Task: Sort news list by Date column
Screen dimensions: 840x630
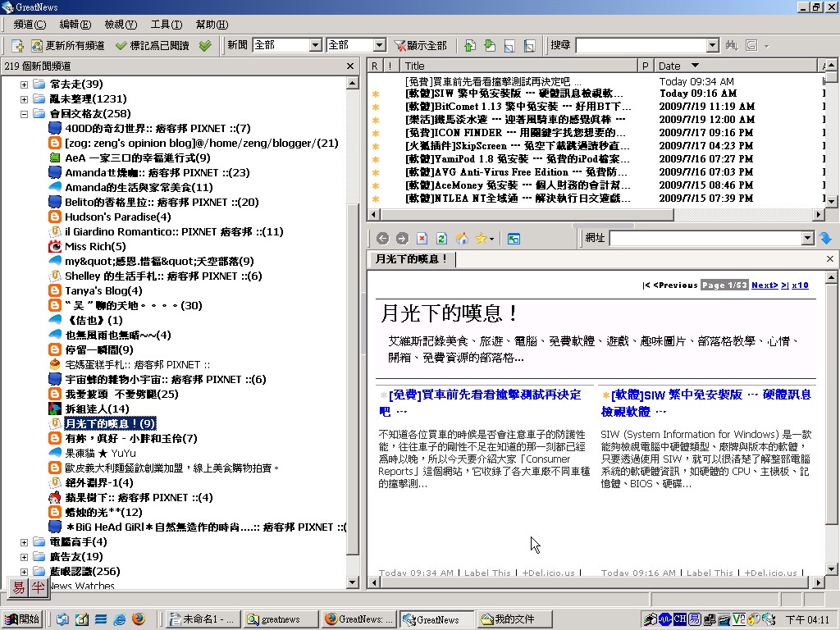Action: point(734,66)
